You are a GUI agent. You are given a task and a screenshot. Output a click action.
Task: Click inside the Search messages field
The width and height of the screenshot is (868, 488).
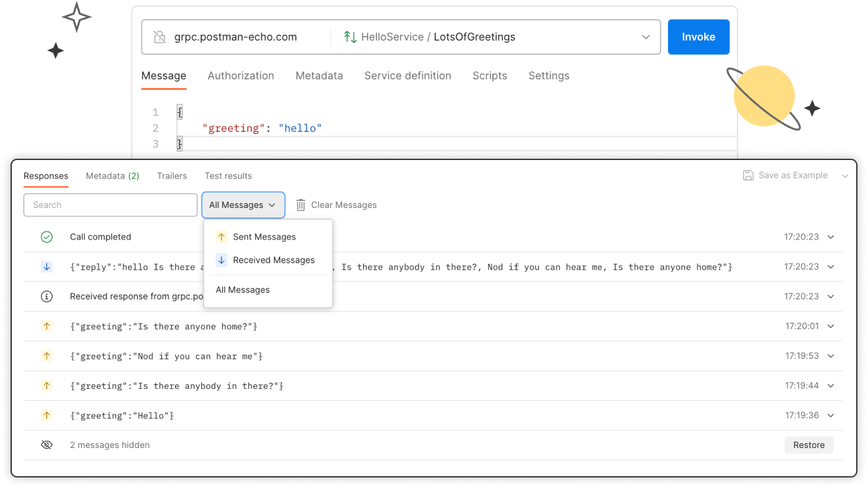110,205
